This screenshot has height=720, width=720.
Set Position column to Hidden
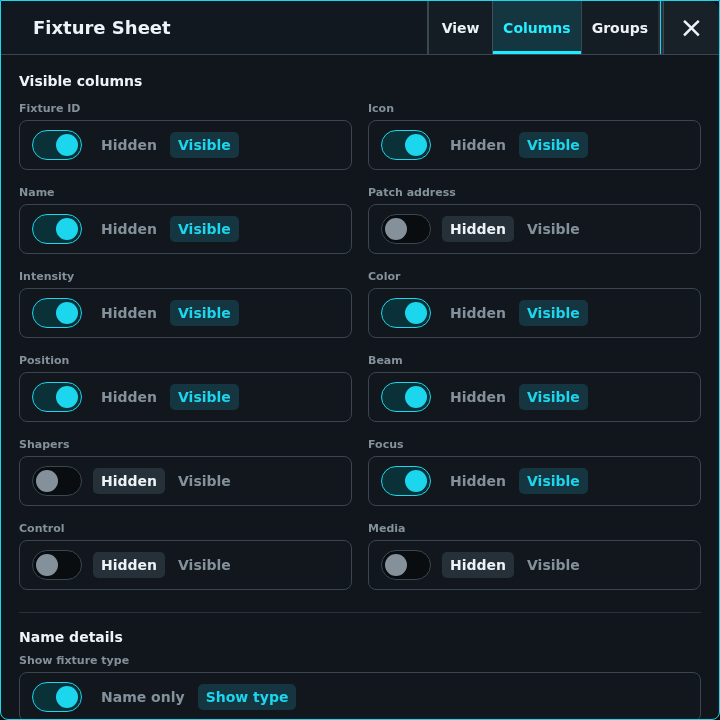[x=129, y=397]
